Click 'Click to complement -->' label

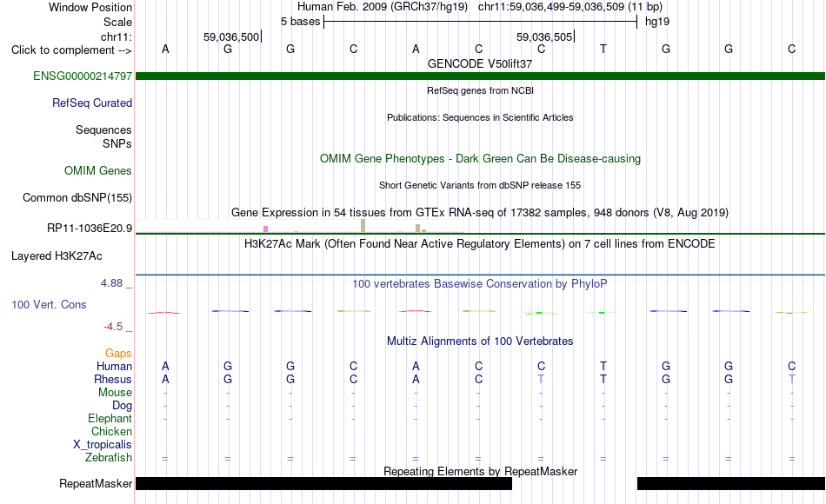tap(71, 50)
